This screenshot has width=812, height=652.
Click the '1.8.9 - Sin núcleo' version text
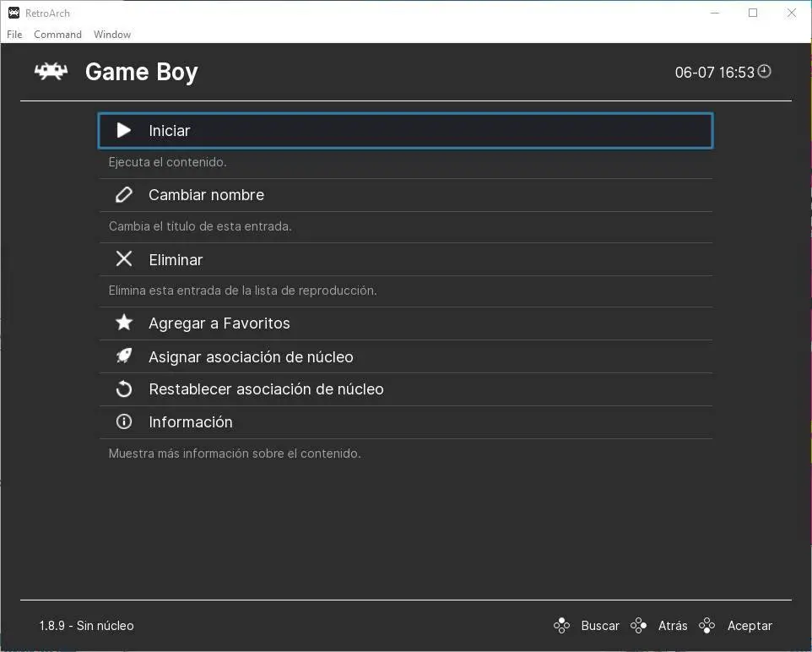pos(86,626)
